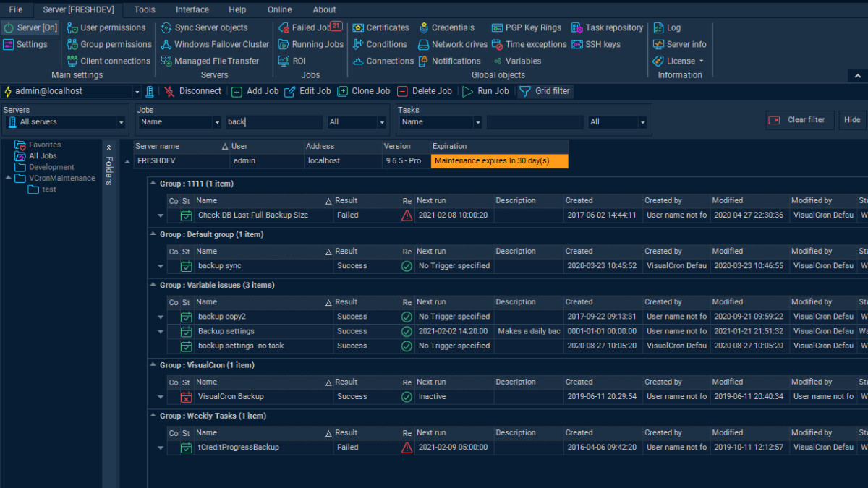The height and width of the screenshot is (488, 868).
Task: View Failed Jobs list
Action: 310,27
